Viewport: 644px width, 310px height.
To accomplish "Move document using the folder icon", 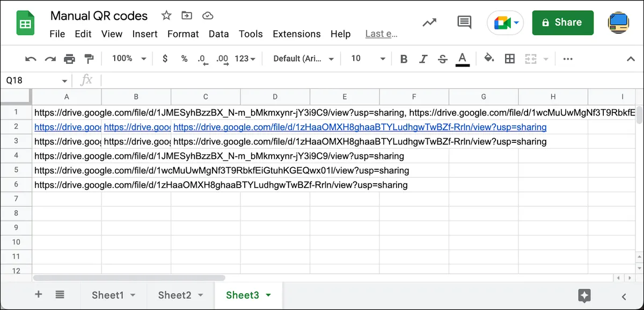I will [x=187, y=15].
